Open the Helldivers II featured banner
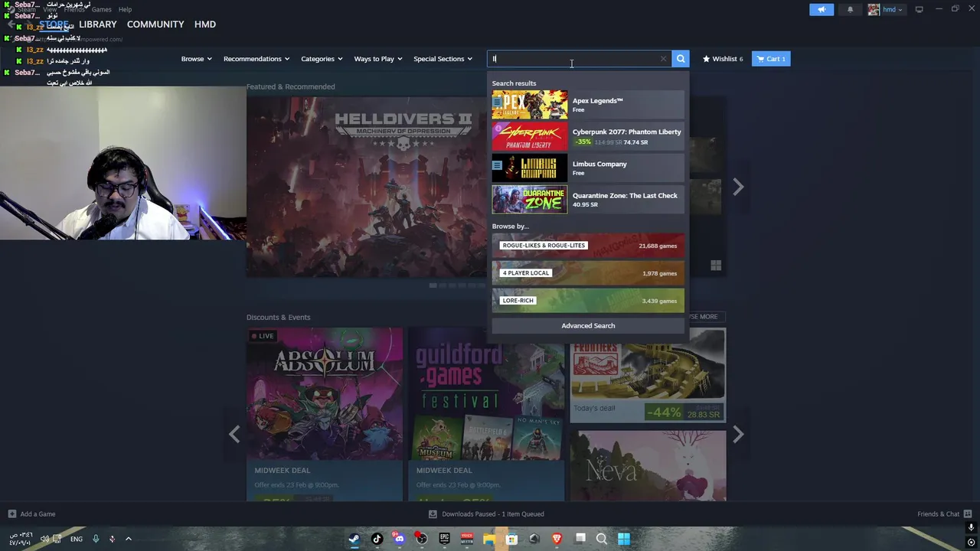Screen dimensions: 980x551 (x=366, y=186)
